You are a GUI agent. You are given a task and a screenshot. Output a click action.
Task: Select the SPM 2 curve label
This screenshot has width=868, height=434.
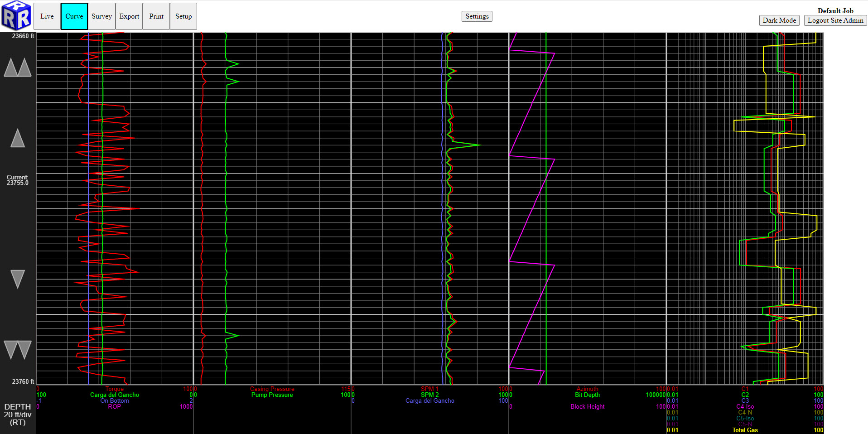[x=430, y=395]
